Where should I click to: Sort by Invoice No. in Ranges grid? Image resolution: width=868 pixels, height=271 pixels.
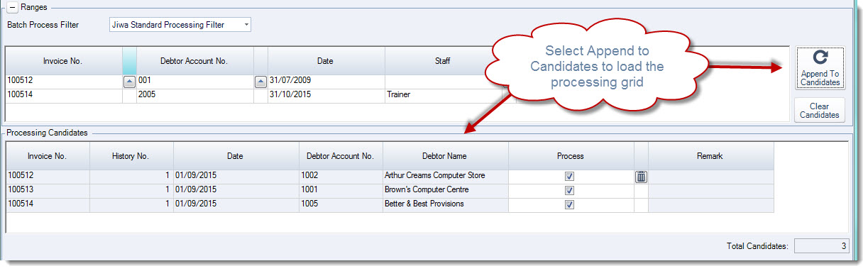pyautogui.click(x=63, y=61)
